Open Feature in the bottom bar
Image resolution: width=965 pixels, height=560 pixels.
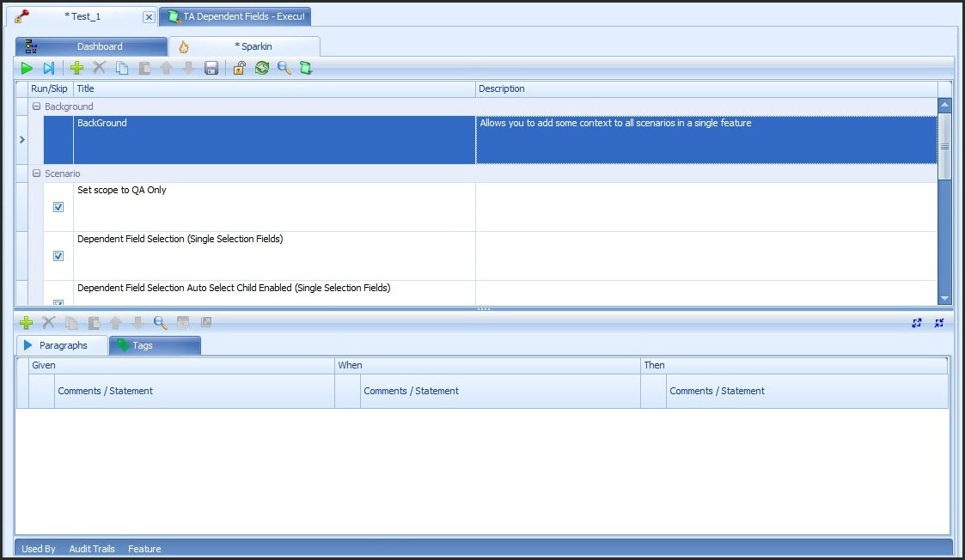click(x=144, y=549)
